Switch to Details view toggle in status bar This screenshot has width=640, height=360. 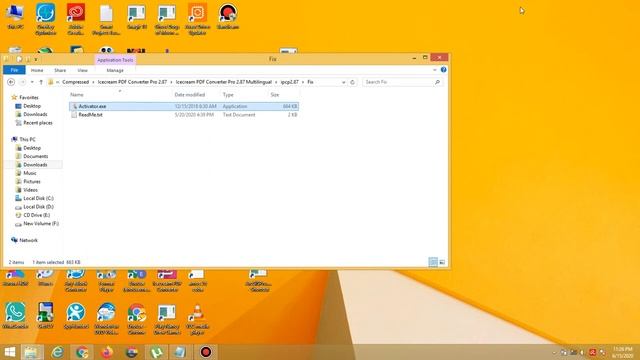(x=433, y=262)
